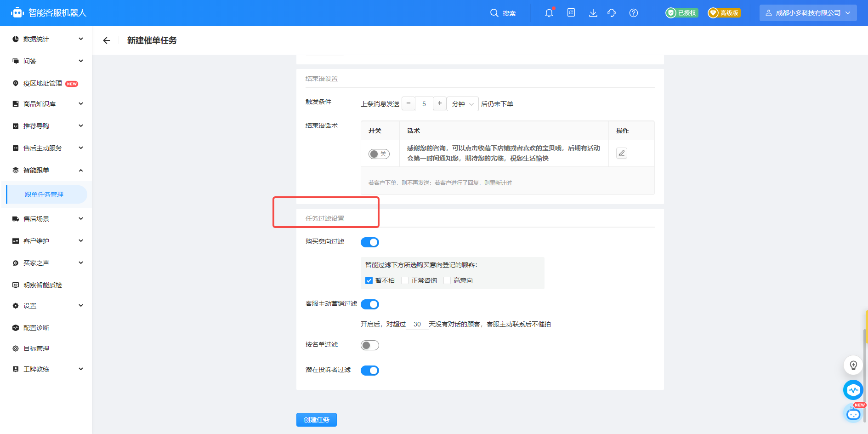Image resolution: width=868 pixels, height=434 pixels.
Task: Open the 明察智能质检 menu item
Action: tap(46, 285)
